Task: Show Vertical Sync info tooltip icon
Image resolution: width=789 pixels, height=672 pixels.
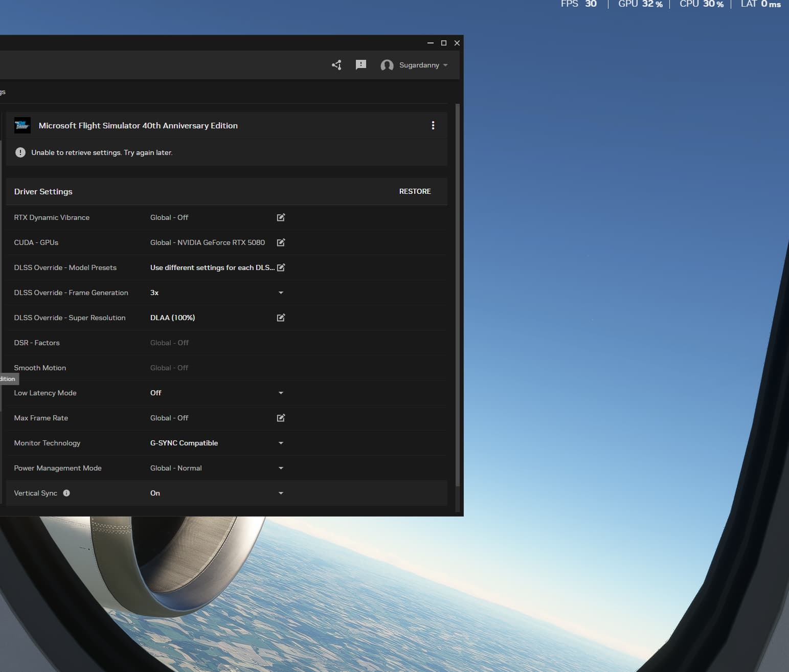Action: pos(66,493)
